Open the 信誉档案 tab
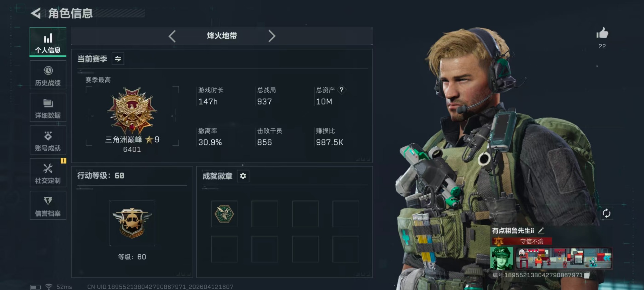Viewport: 644px width, 290px height. coord(48,205)
